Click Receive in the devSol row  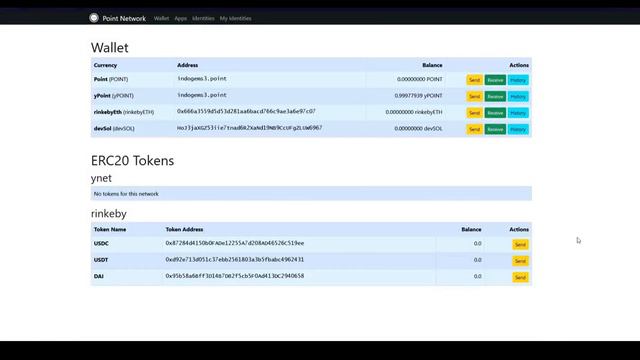pyautogui.click(x=495, y=129)
